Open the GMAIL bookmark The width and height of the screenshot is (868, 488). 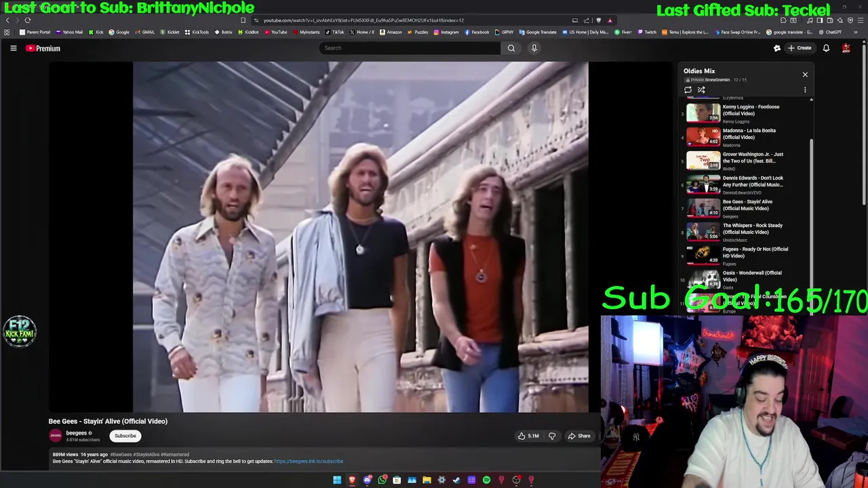(144, 32)
